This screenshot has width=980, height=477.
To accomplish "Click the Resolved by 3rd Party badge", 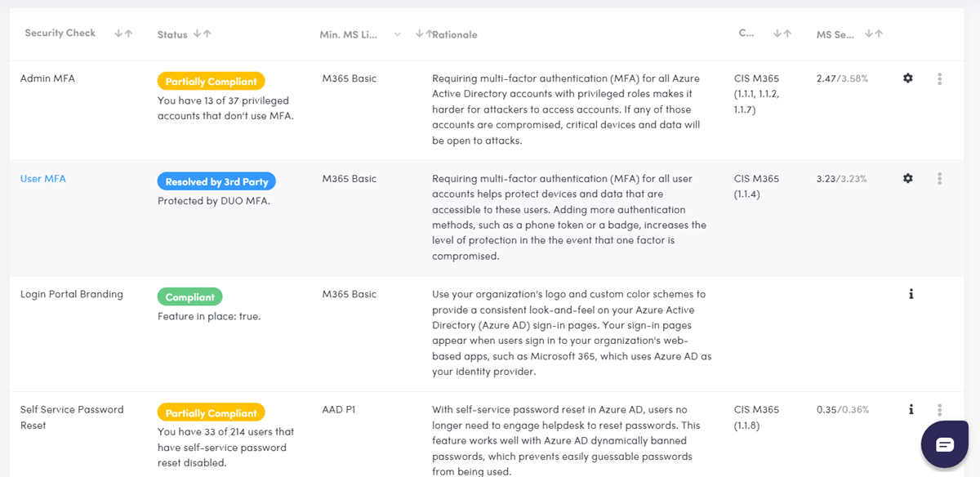I will [x=216, y=181].
